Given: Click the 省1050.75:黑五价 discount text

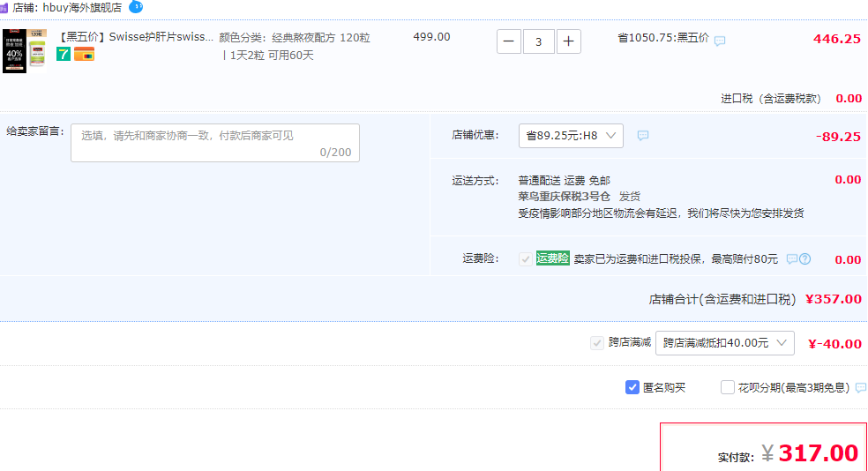Looking at the screenshot, I should coord(663,38).
